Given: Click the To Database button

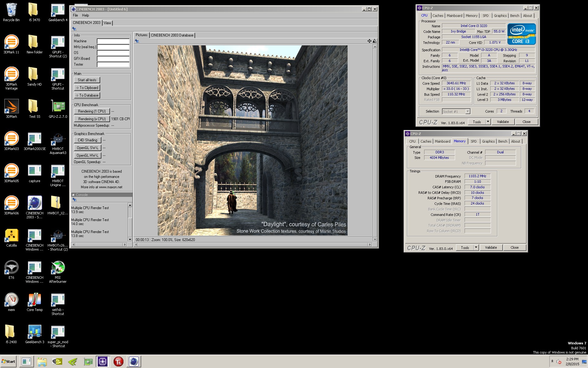Looking at the screenshot, I should tap(87, 95).
